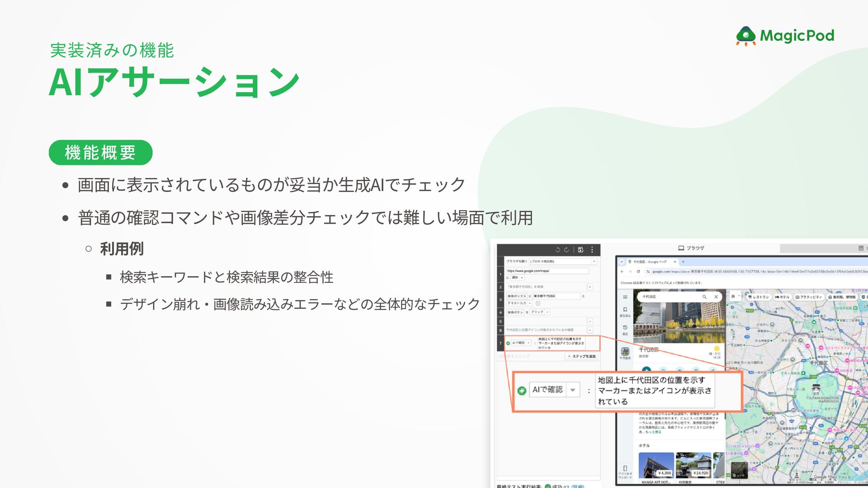Select the 千代田区 - Google マップ browser tab
This screenshot has width=868, height=488.
[649, 262]
